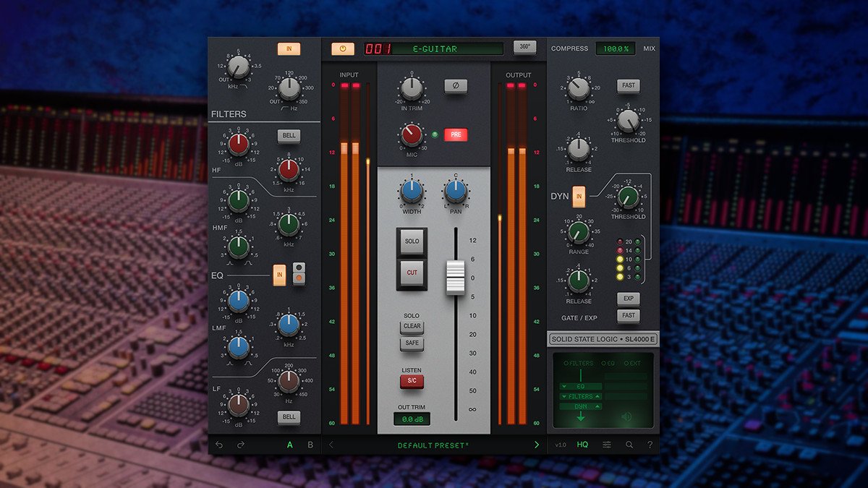The height and width of the screenshot is (488, 868).
Task: Click the speaker icon in routing display
Action: click(x=626, y=416)
